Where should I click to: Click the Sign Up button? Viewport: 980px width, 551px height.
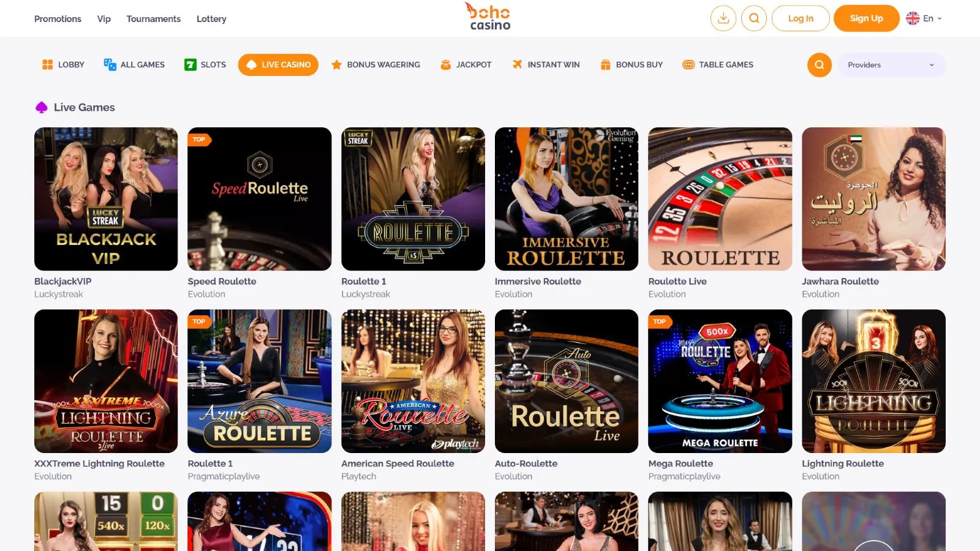coord(866,18)
